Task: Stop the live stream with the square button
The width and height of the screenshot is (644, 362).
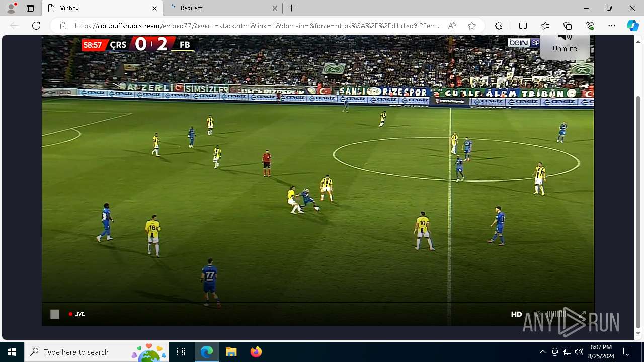Action: click(x=55, y=314)
